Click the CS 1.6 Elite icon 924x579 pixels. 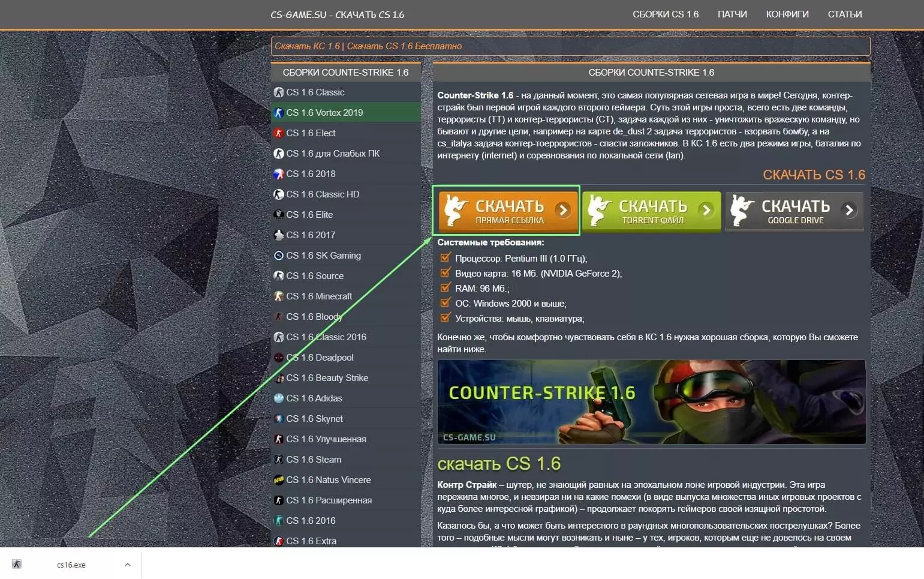[x=278, y=215]
